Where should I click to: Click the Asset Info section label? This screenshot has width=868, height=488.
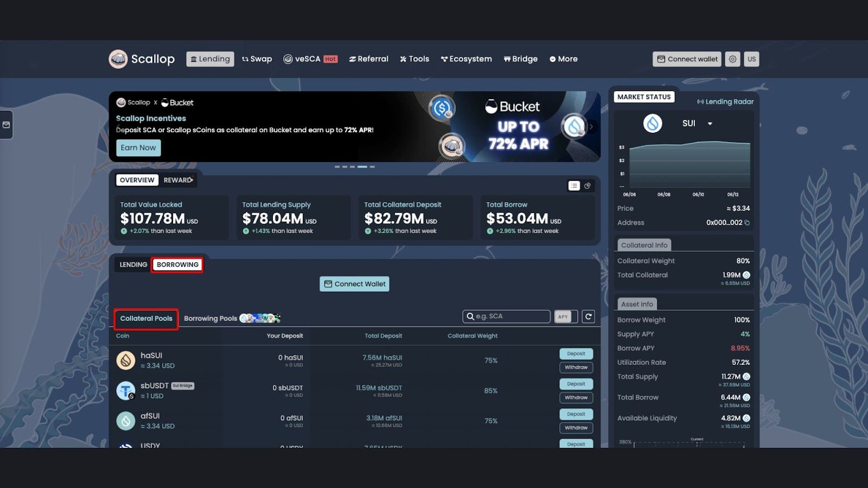[x=637, y=304]
